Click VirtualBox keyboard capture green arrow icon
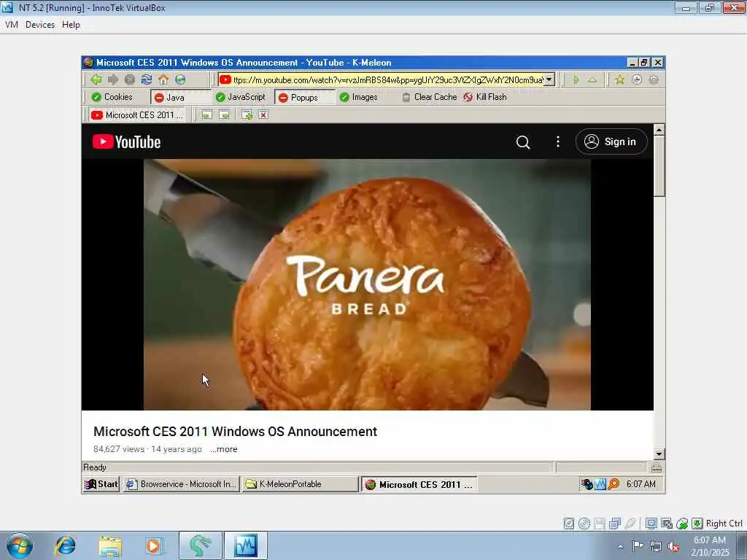 click(697, 524)
